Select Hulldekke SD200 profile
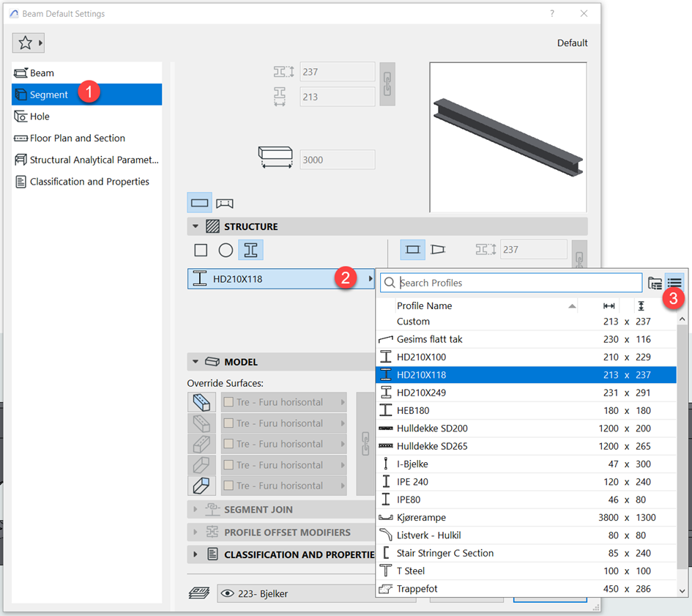Viewport: 692px width, 616px height. pyautogui.click(x=526, y=428)
